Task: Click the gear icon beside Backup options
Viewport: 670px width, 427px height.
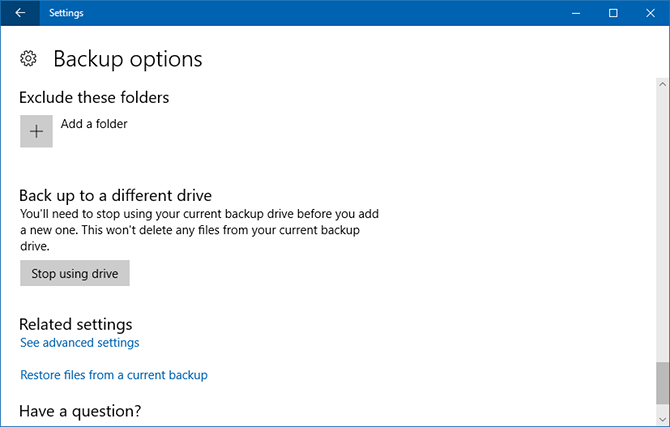Action: (x=29, y=59)
